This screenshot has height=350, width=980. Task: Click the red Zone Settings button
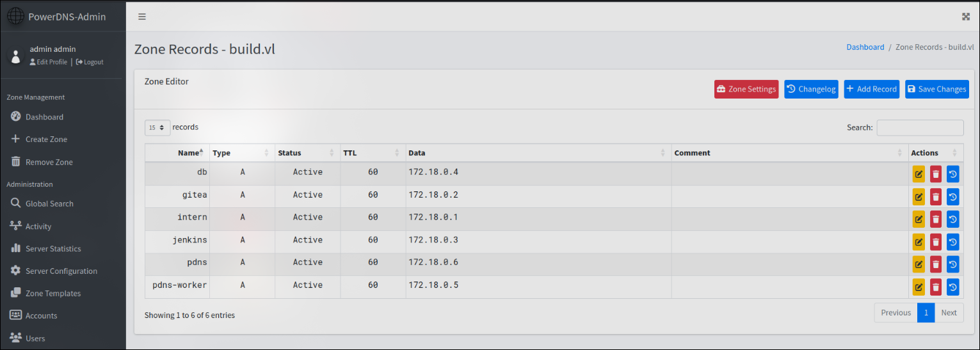point(746,89)
